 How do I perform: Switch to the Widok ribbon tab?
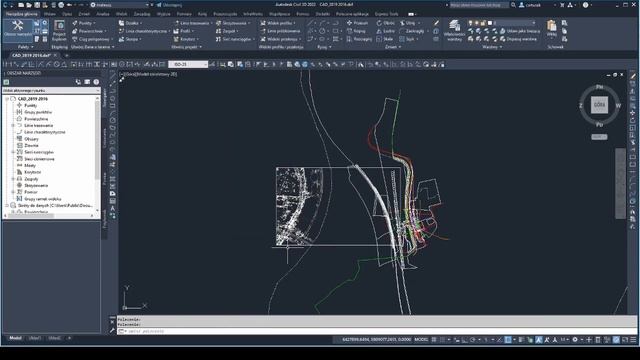[x=121, y=14]
